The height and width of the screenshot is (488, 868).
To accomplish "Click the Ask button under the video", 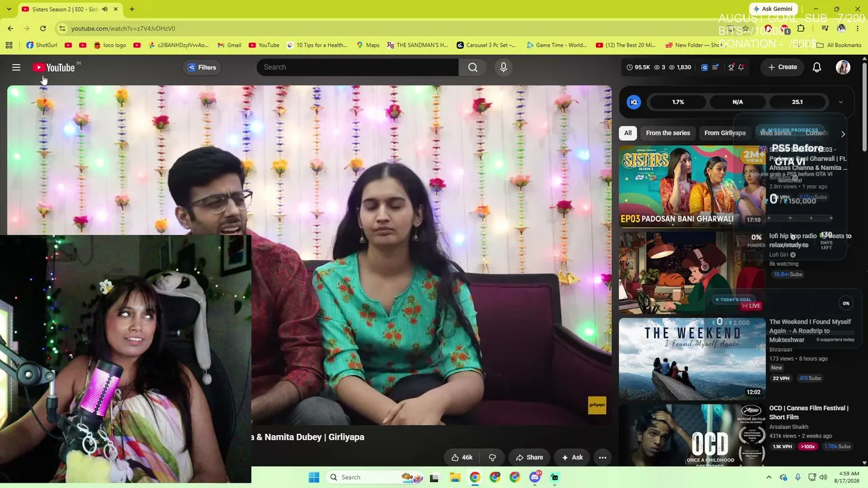I will tap(571, 457).
